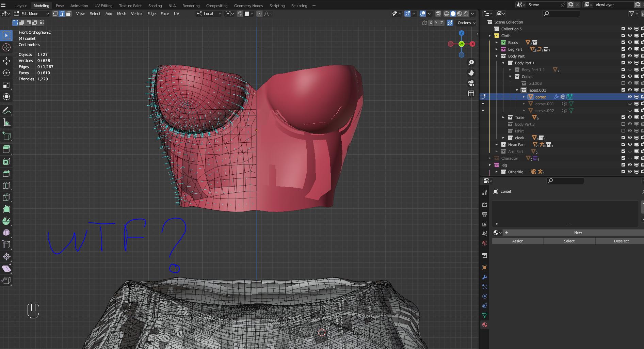Toggle Z axis mirror

[442, 23]
